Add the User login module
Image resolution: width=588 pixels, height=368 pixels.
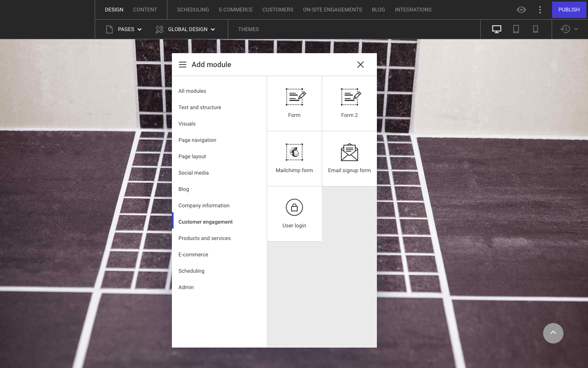click(294, 213)
